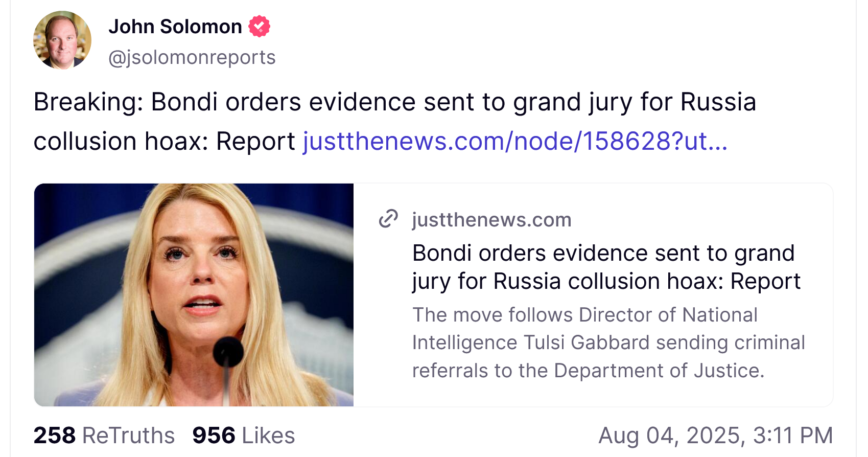Image resolution: width=868 pixels, height=457 pixels.
Task: Open the John Solomon display name
Action: [175, 27]
